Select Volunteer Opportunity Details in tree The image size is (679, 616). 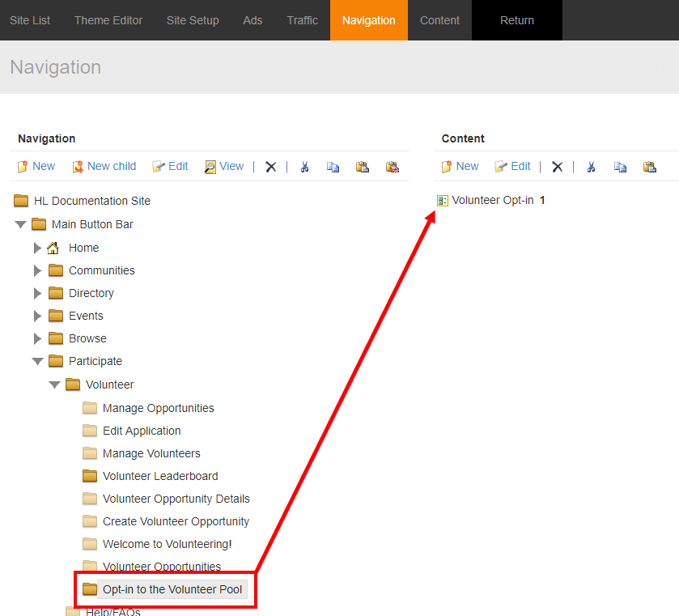pyautogui.click(x=176, y=499)
